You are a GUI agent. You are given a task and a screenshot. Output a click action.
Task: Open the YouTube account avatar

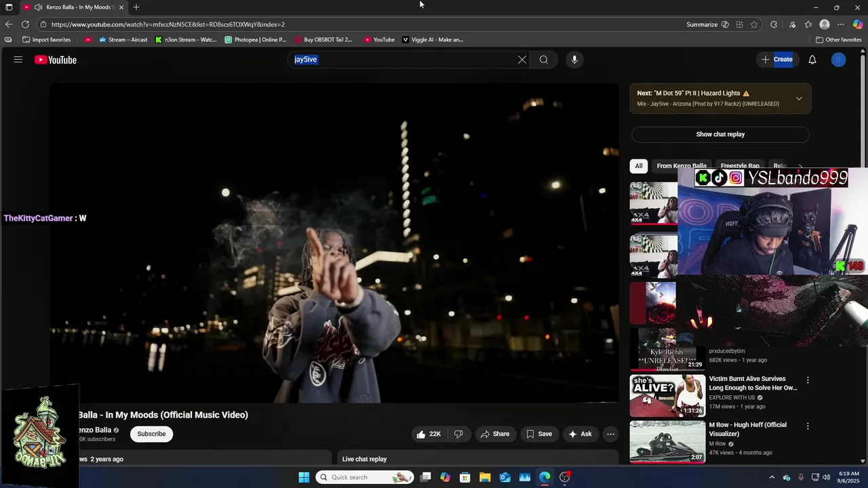[839, 60]
